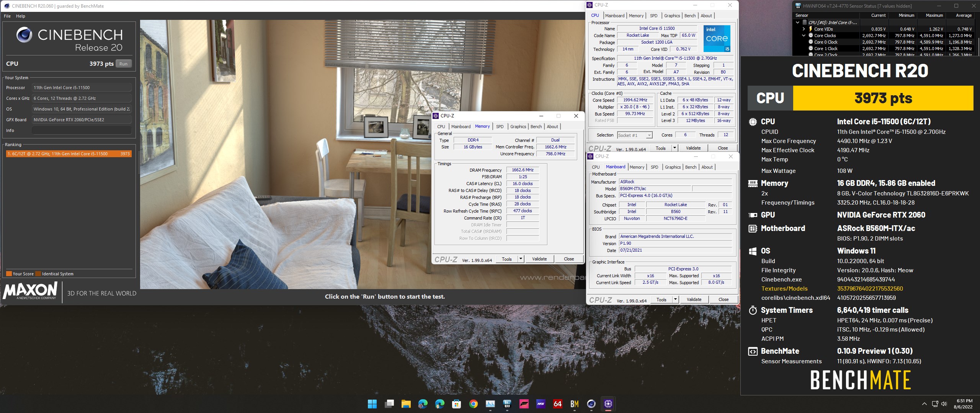
Task: Click the Memory CPU-Z window title icon
Action: pyautogui.click(x=436, y=116)
